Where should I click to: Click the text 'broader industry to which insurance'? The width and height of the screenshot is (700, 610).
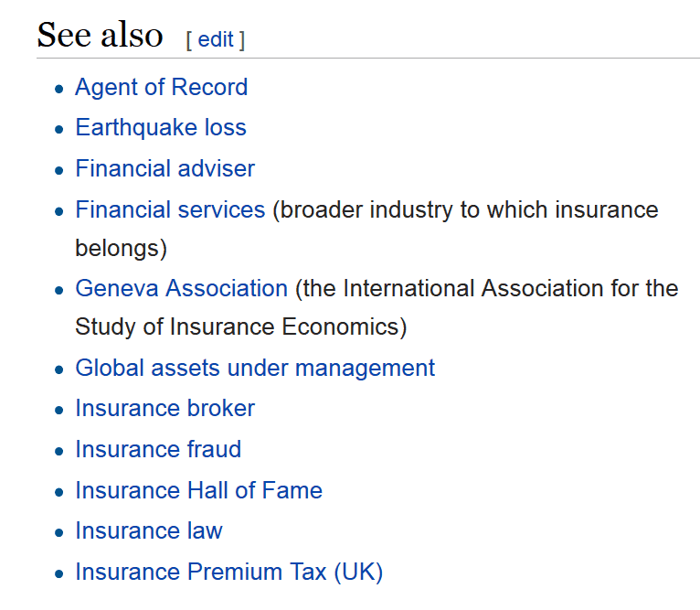(465, 210)
